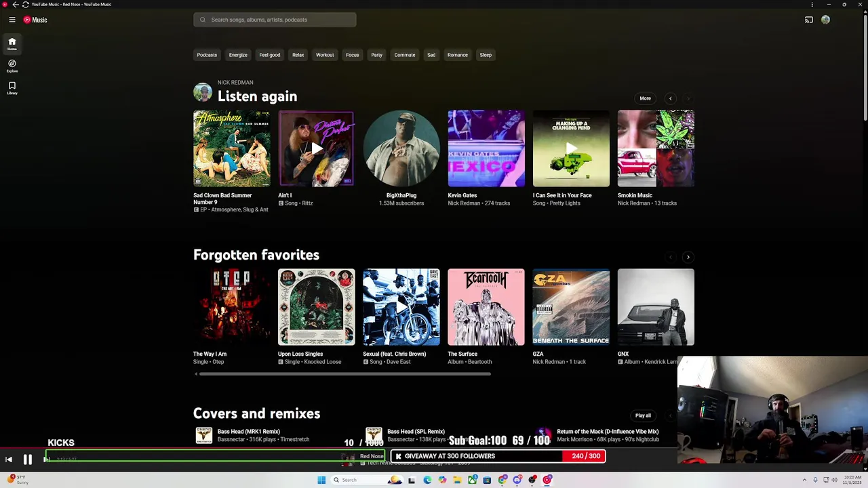Click the green playback progress bar
This screenshot has height=488, width=868.
coord(216,456)
